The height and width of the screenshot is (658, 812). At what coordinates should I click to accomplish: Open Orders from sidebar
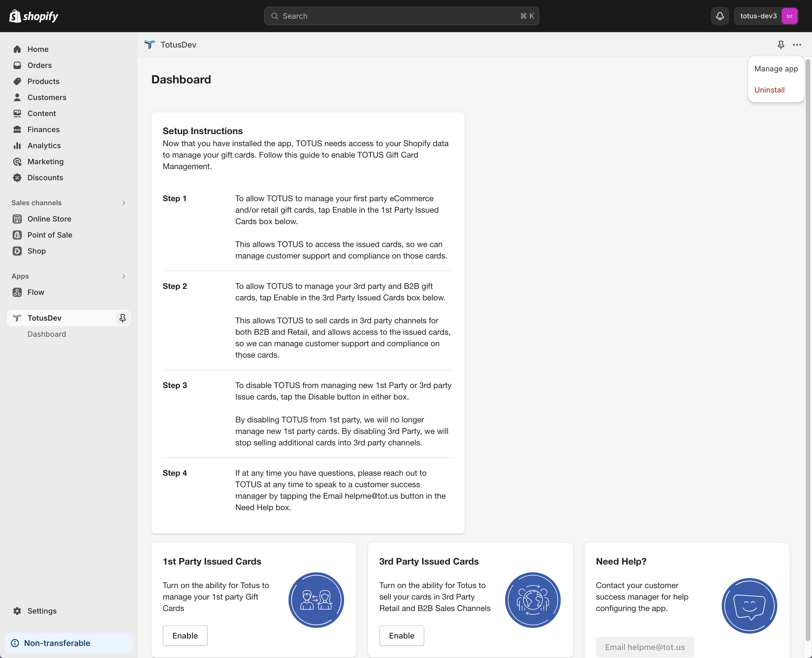point(40,65)
